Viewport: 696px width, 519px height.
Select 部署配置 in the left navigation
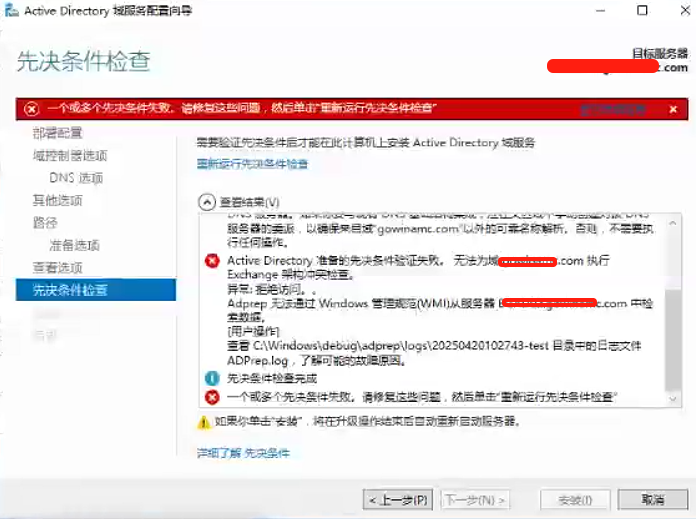click(x=57, y=133)
